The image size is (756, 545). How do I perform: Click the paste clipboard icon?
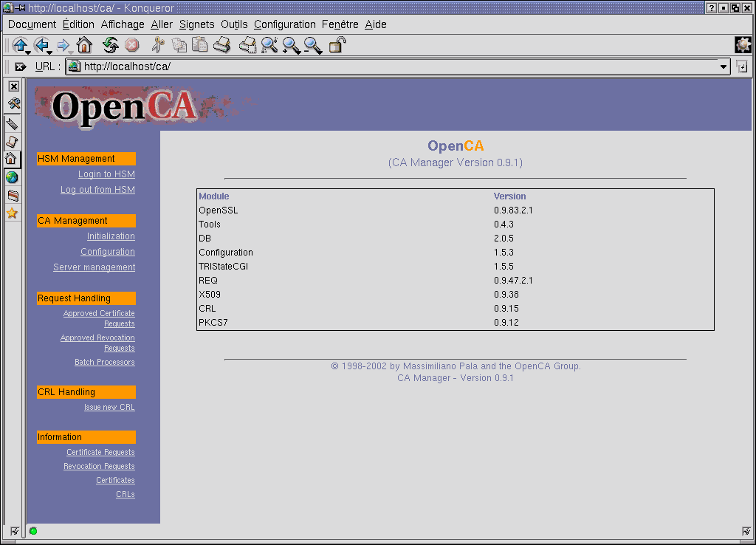tap(199, 45)
